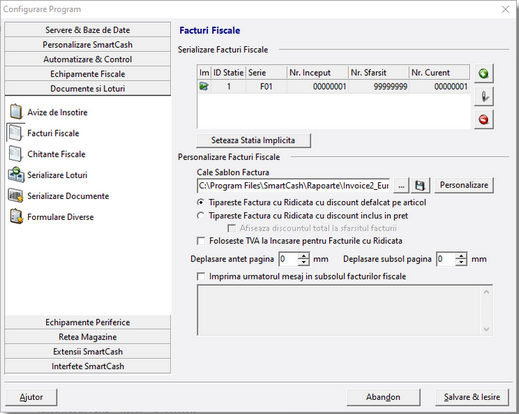Click the Nr. Inceput column header
The image size is (519, 414).
coord(317,72)
